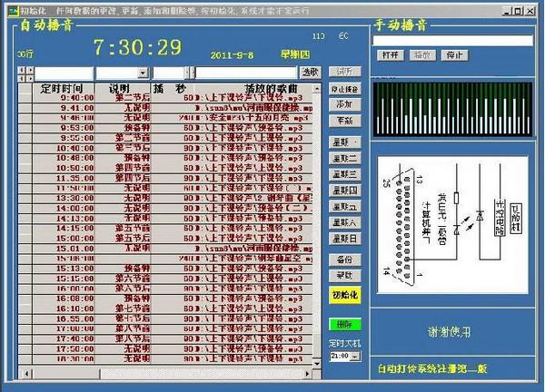Select the 10:40:00 time cell
Viewport: 545px width, 392px height.
[x=64, y=148]
